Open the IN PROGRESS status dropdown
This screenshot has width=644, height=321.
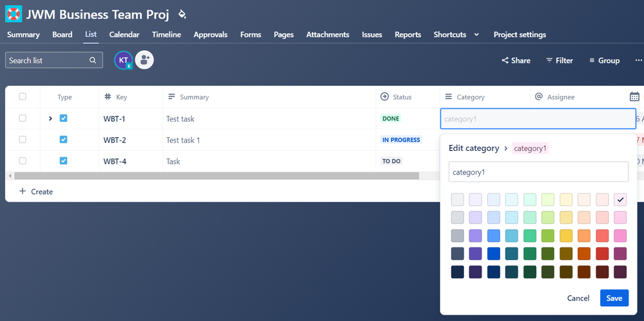pyautogui.click(x=401, y=140)
